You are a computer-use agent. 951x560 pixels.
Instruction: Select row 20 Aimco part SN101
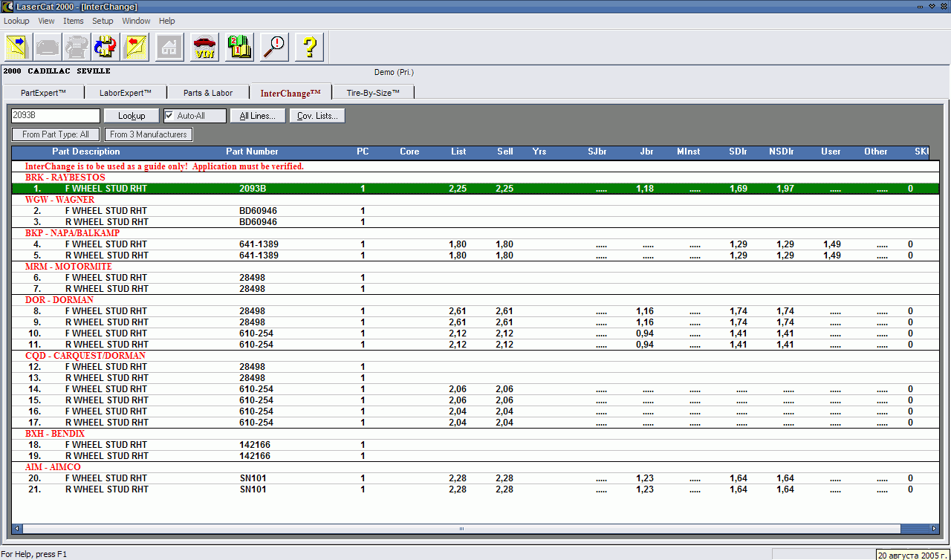click(x=475, y=478)
